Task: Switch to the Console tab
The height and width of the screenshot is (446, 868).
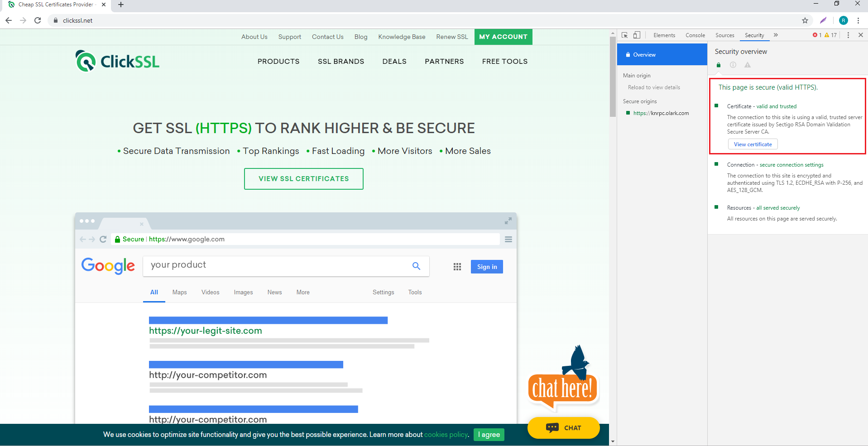Action: point(695,35)
